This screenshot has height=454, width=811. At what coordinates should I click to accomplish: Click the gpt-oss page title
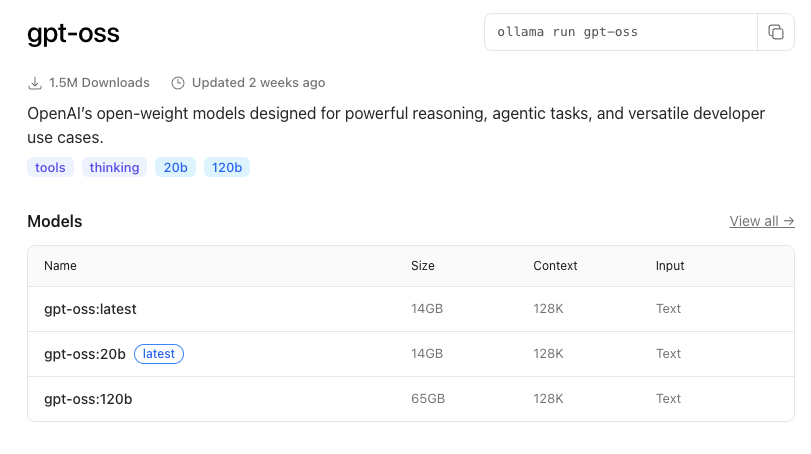pos(73,34)
